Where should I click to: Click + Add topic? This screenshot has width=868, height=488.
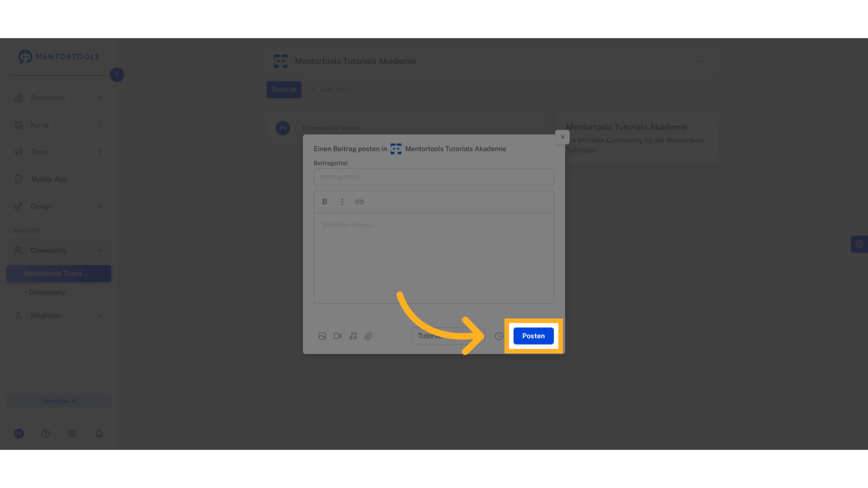(331, 90)
